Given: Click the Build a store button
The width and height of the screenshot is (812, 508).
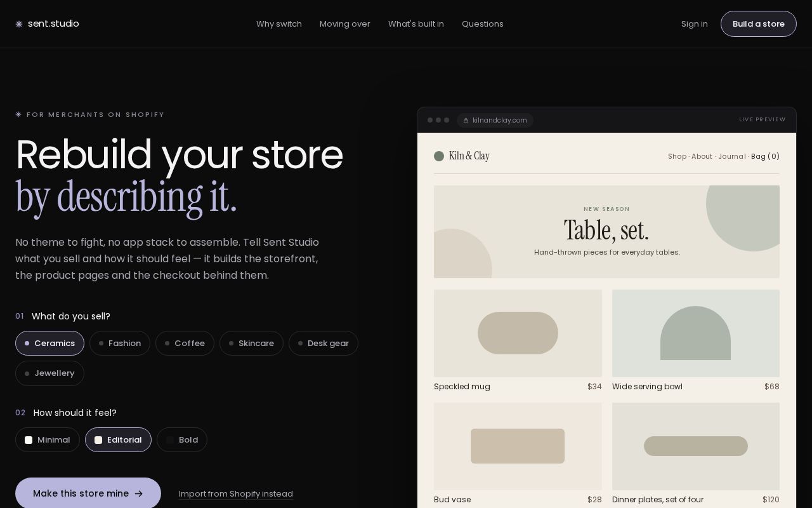Looking at the screenshot, I should coord(759,24).
